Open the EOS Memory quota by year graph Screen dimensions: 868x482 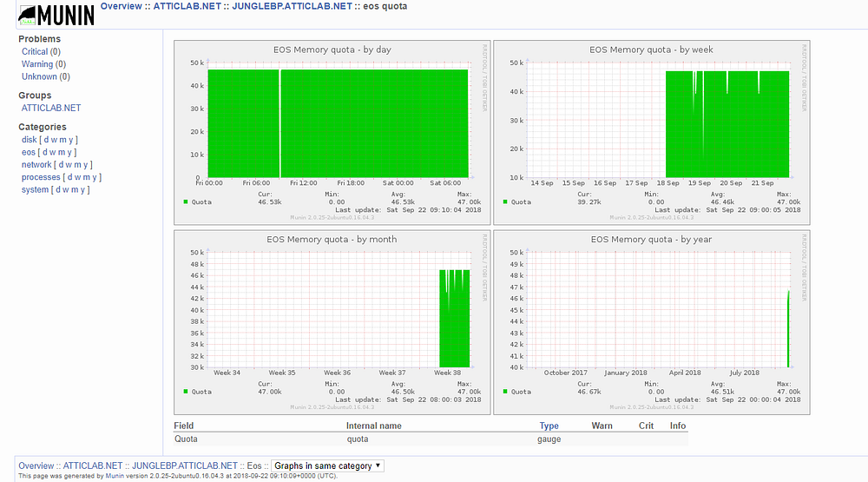click(652, 322)
